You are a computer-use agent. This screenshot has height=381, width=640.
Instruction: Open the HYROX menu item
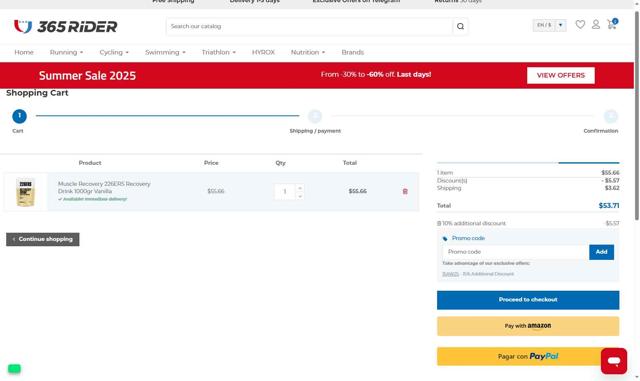point(263,52)
